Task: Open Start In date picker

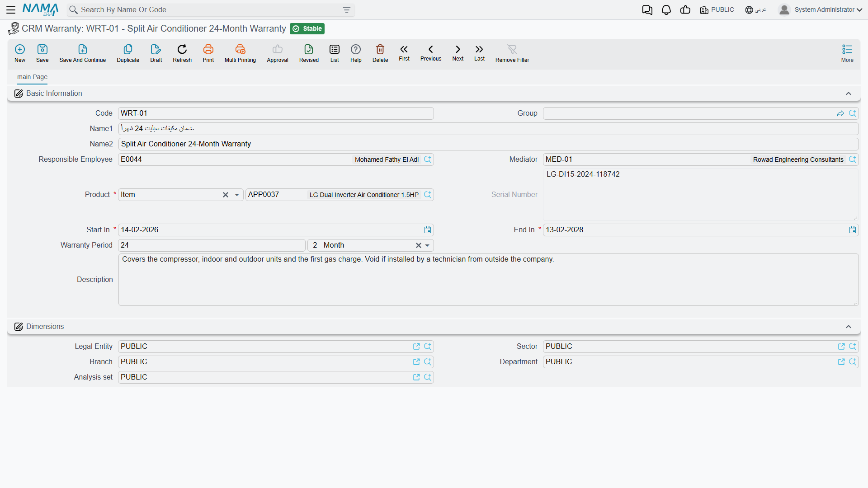Action: pos(428,230)
